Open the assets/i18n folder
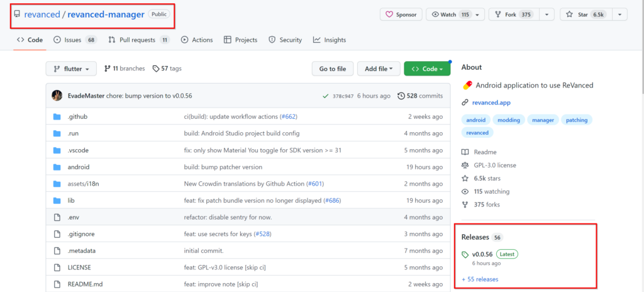 (84, 184)
